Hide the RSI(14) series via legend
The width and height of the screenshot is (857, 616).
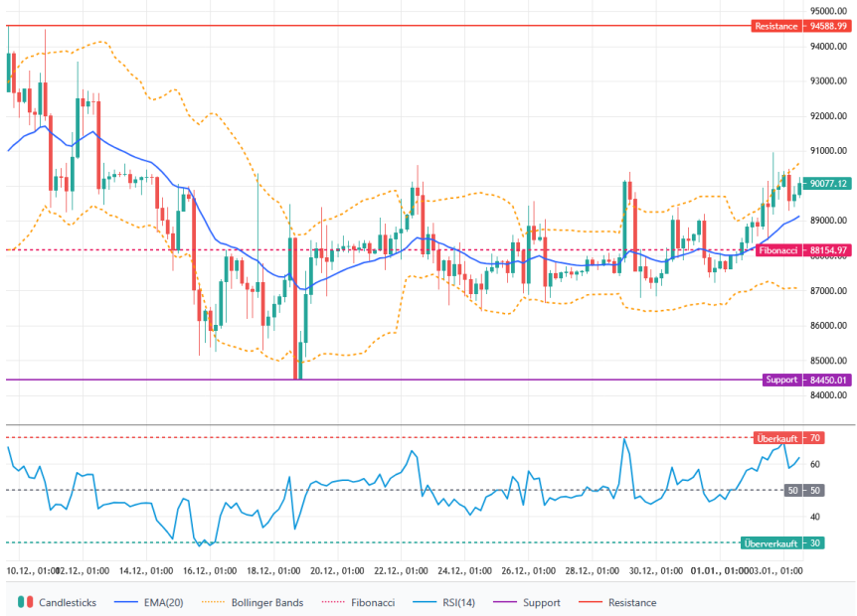click(426, 602)
